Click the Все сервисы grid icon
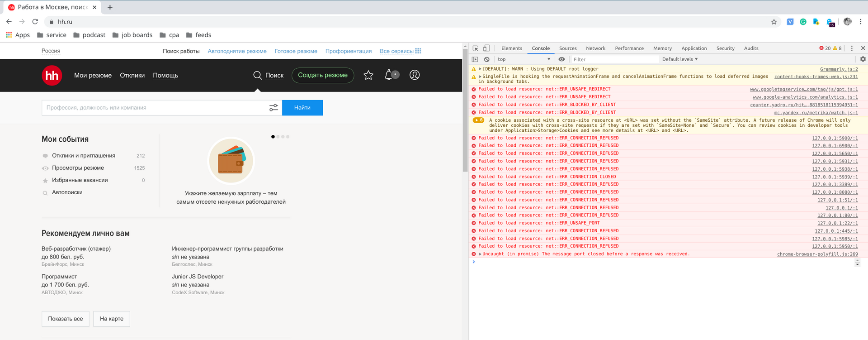 tap(418, 51)
